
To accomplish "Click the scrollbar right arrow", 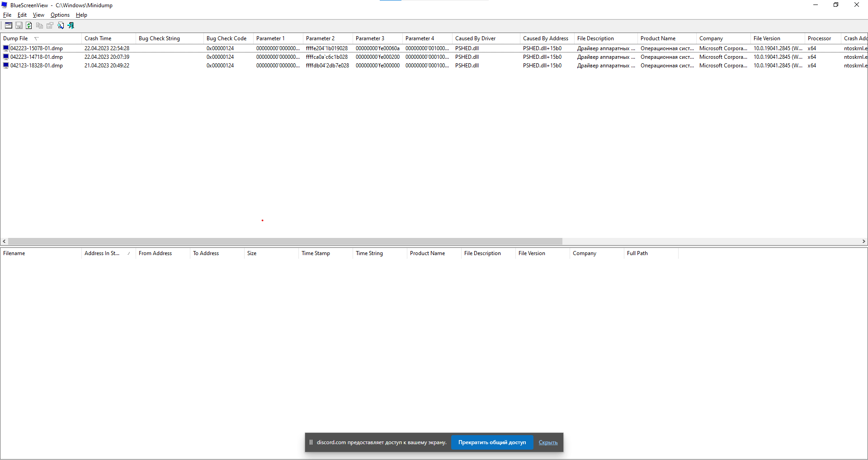I will (863, 242).
